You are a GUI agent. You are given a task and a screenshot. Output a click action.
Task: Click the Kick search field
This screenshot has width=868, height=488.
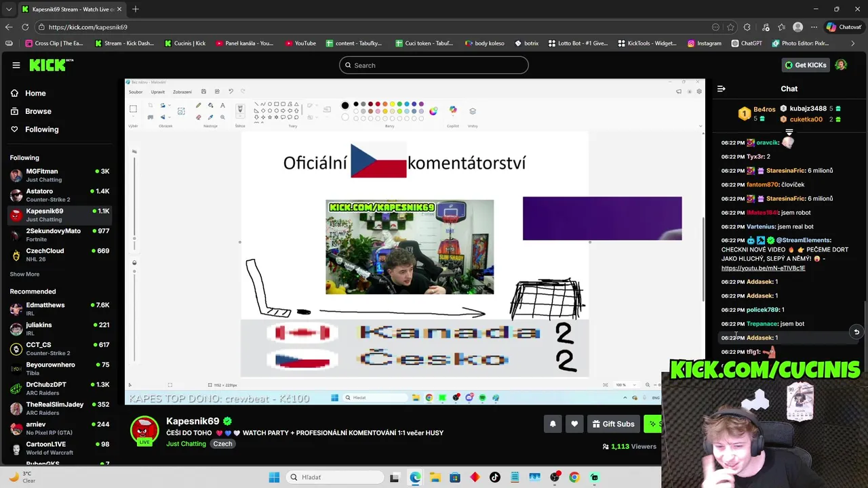tap(434, 65)
